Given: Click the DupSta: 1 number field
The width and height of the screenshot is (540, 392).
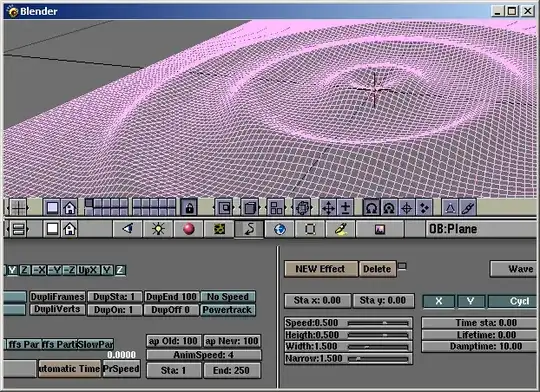Looking at the screenshot, I should (114, 297).
